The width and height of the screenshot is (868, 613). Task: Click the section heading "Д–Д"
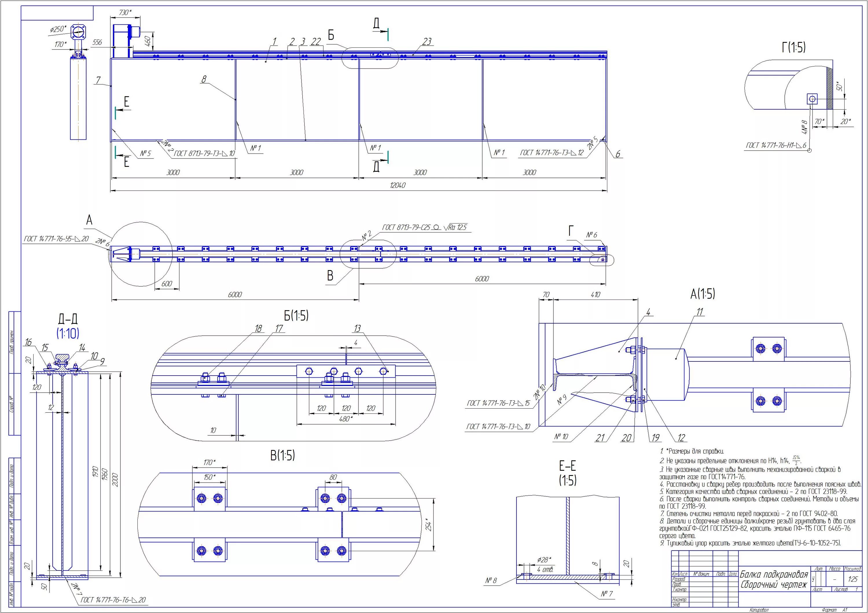68,320
